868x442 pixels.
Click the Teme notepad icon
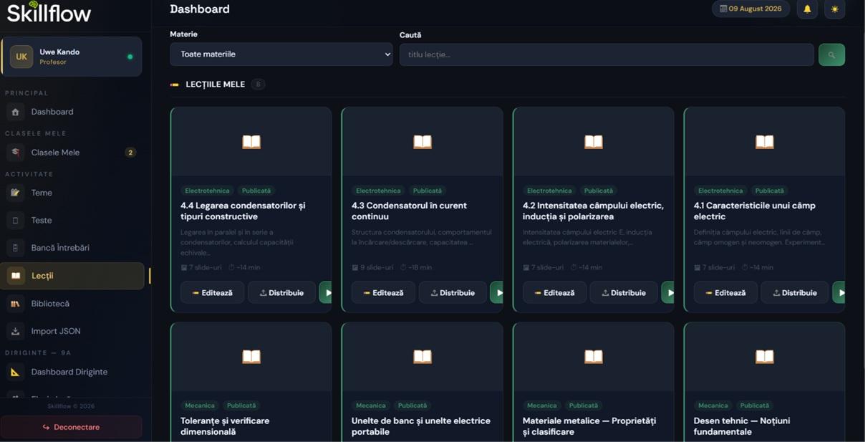click(x=16, y=193)
